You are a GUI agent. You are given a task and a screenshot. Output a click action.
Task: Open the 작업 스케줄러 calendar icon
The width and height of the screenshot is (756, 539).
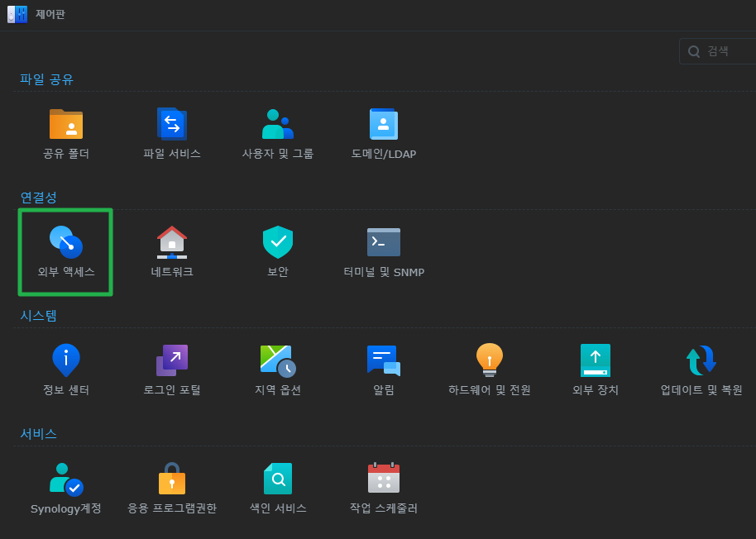click(x=384, y=479)
